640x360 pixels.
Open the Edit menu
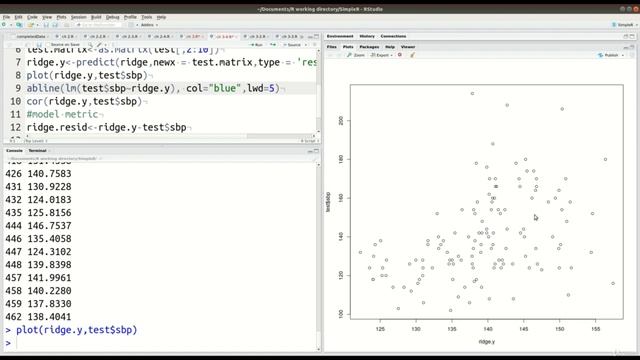pos(18,17)
